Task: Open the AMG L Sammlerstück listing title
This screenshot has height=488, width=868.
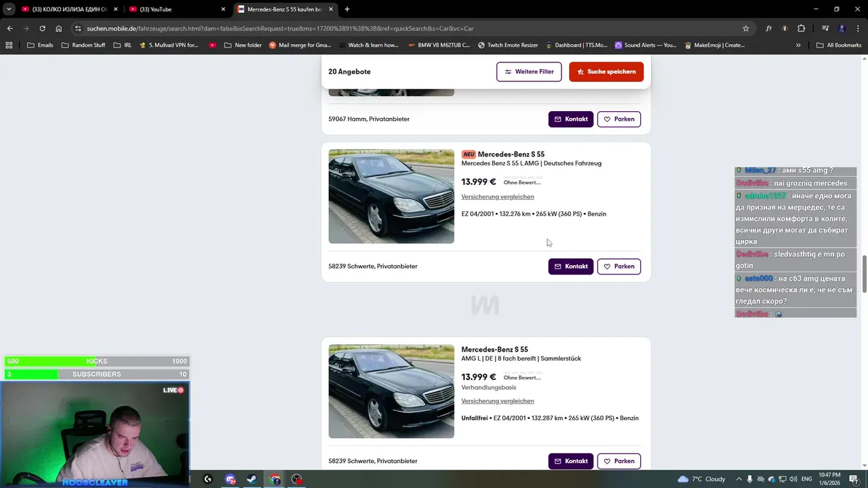Action: 521,359
